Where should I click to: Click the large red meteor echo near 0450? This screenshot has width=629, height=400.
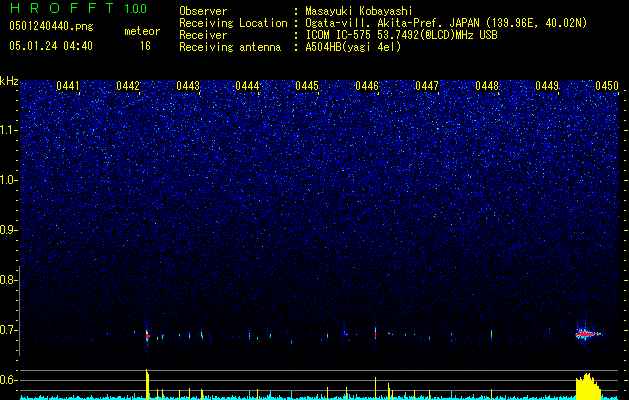point(588,334)
